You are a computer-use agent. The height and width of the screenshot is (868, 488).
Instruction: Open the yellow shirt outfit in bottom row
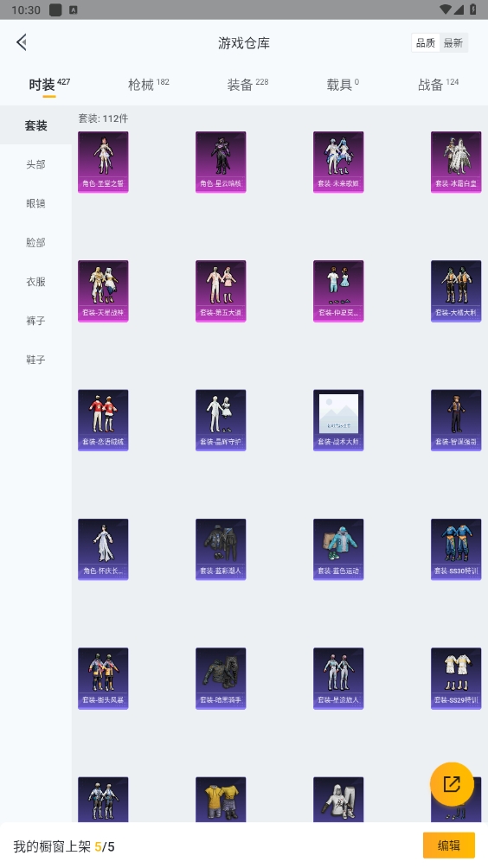pyautogui.click(x=221, y=799)
